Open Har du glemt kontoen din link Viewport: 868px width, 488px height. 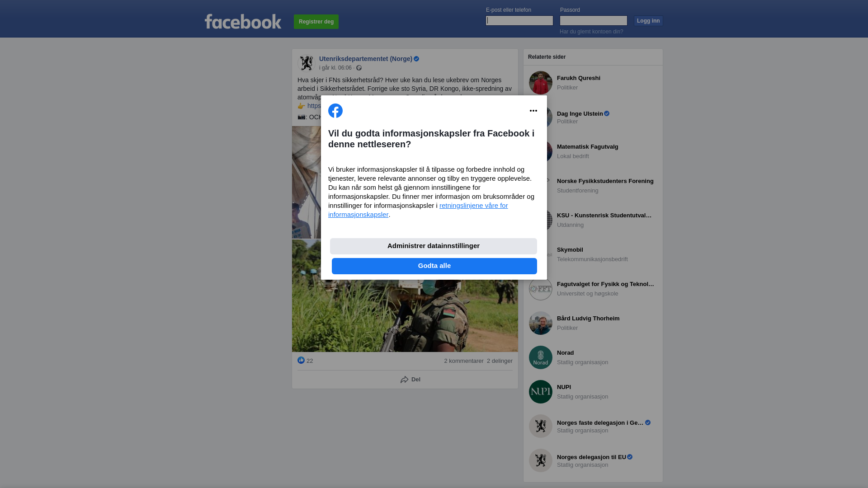591,32
